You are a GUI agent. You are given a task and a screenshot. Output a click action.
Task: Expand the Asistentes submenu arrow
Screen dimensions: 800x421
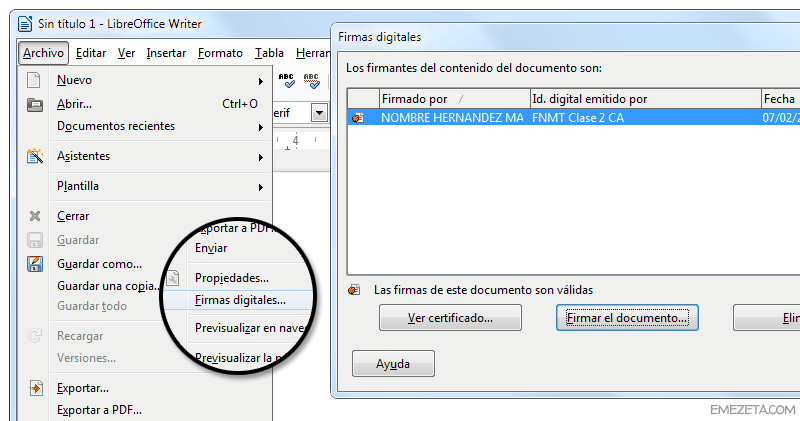tap(261, 157)
